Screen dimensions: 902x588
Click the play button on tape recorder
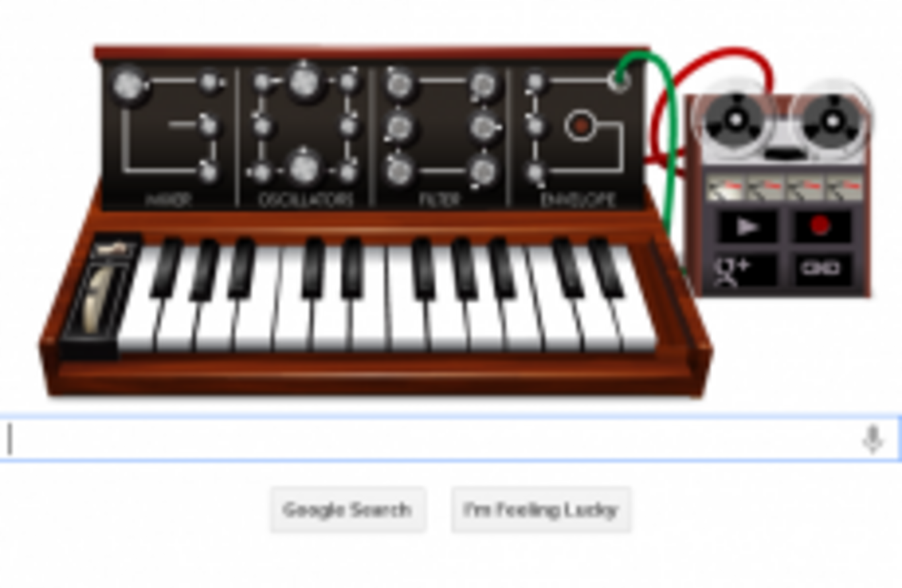pos(747,227)
